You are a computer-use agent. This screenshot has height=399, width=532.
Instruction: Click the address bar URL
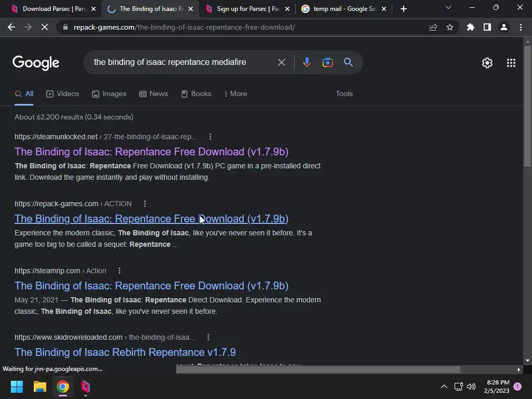point(184,27)
